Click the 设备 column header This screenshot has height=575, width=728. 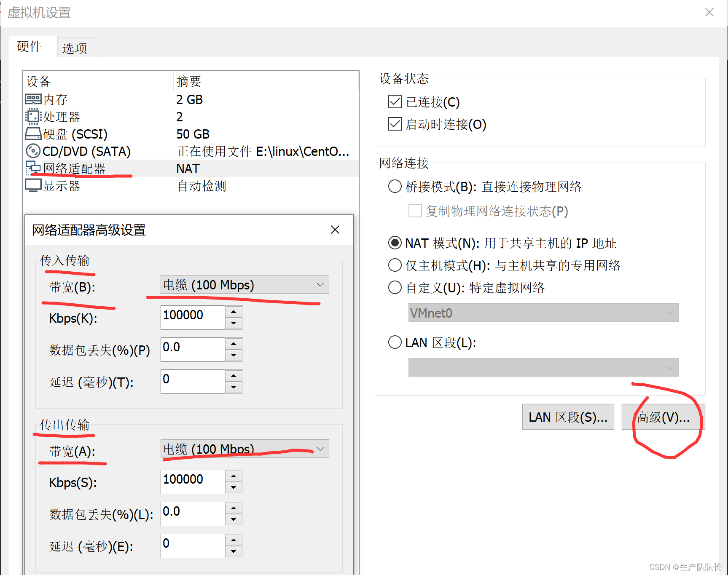tap(98, 81)
